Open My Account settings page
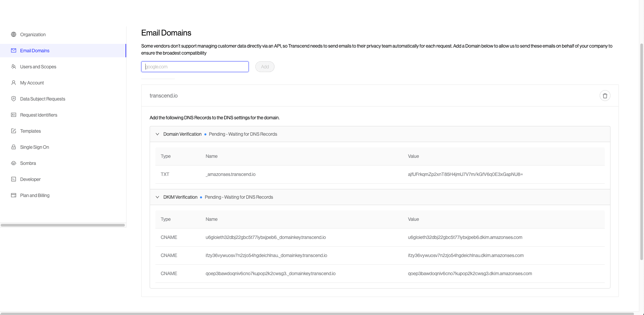Viewport: 644px width, 315px height. (x=32, y=83)
